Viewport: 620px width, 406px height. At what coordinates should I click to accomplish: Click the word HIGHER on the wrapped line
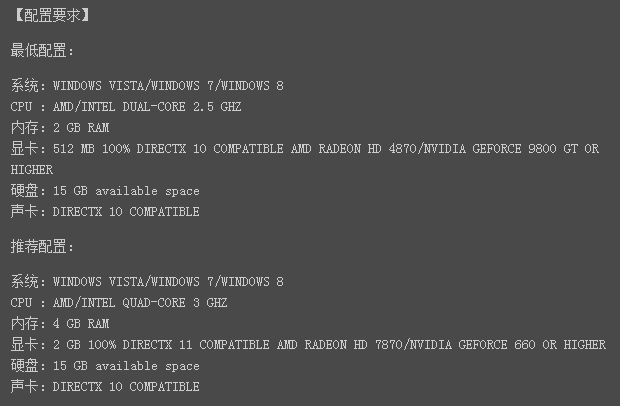coord(32,170)
